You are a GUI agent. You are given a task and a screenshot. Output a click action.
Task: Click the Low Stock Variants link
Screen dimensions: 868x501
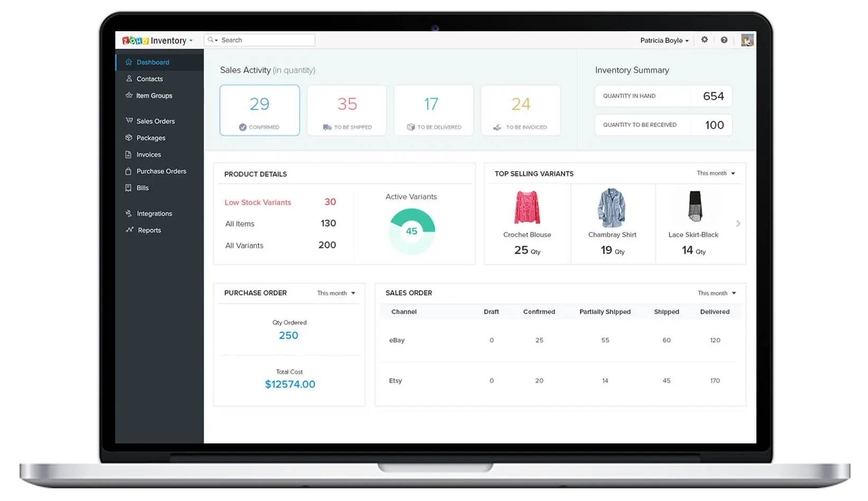click(257, 202)
